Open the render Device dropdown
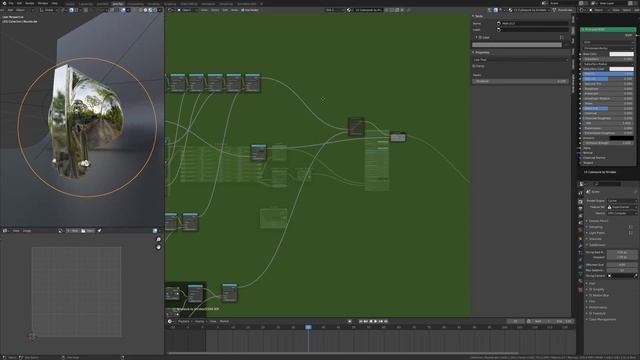 click(x=622, y=213)
